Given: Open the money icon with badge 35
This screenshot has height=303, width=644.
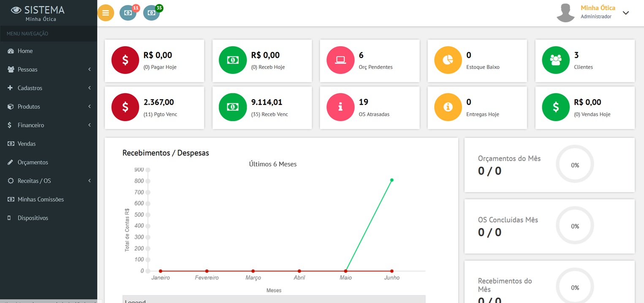Looking at the screenshot, I should [x=152, y=13].
